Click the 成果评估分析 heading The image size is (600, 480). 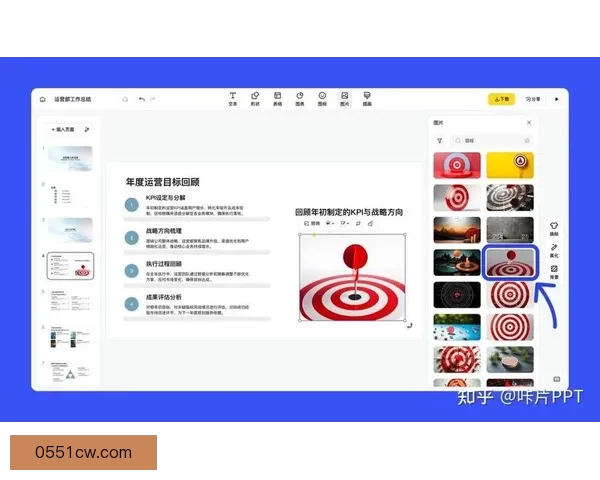point(163,297)
